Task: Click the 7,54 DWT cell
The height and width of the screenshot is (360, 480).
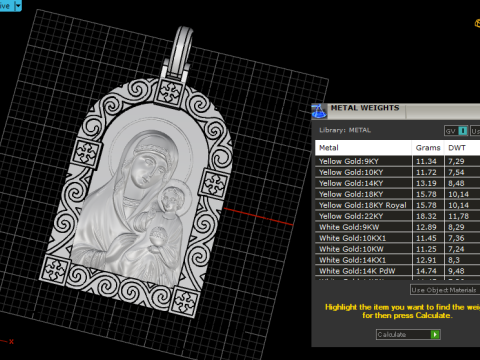Action: [x=462, y=172]
